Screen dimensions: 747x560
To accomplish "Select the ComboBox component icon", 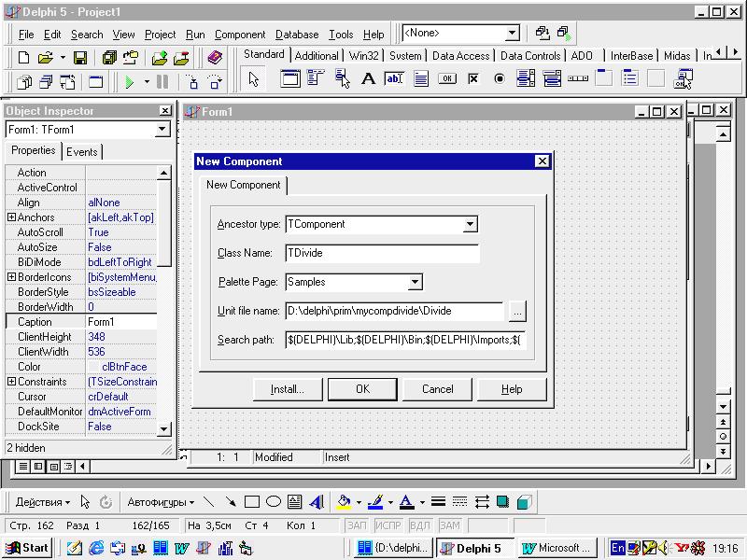I will (552, 78).
